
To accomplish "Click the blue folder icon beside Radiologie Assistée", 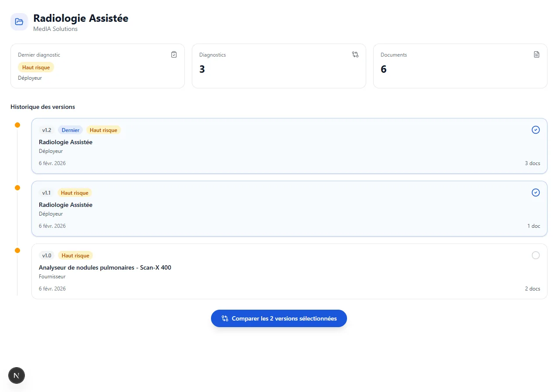I will (x=19, y=22).
